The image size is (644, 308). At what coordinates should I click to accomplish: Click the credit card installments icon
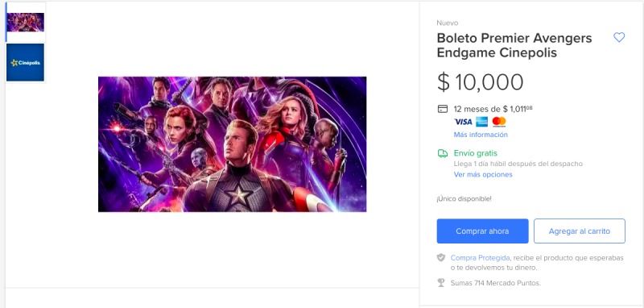[442, 109]
